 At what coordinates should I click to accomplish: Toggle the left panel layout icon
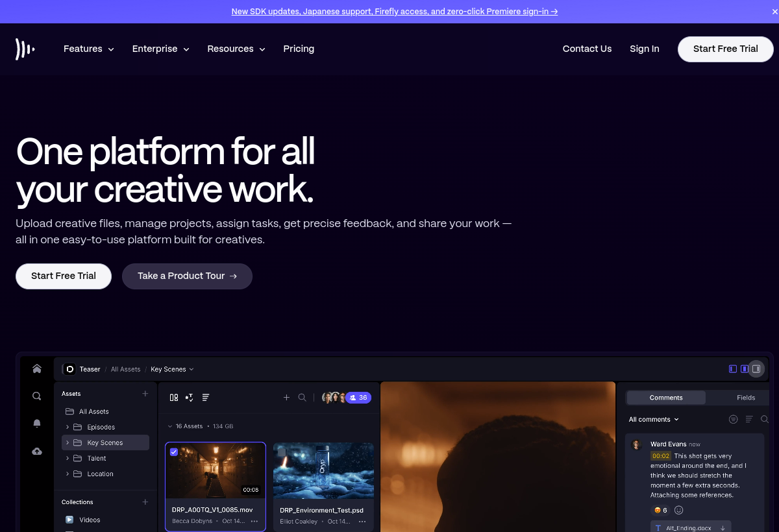point(733,369)
